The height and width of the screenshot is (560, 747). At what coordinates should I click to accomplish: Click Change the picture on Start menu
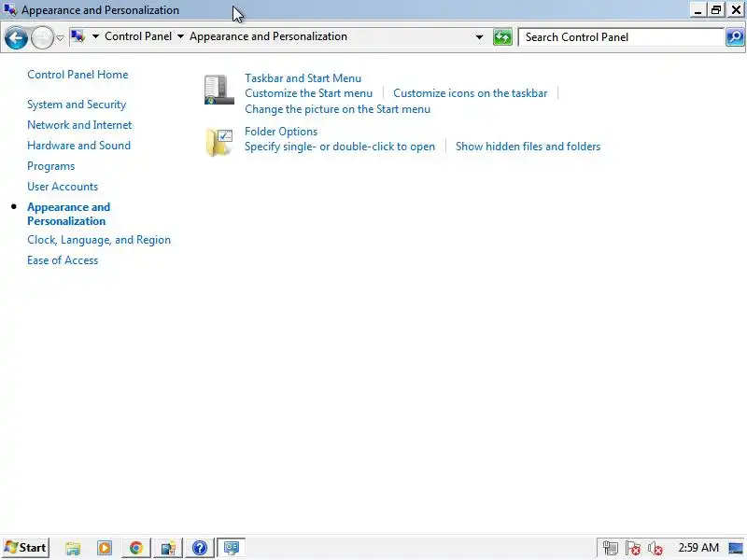tap(338, 109)
